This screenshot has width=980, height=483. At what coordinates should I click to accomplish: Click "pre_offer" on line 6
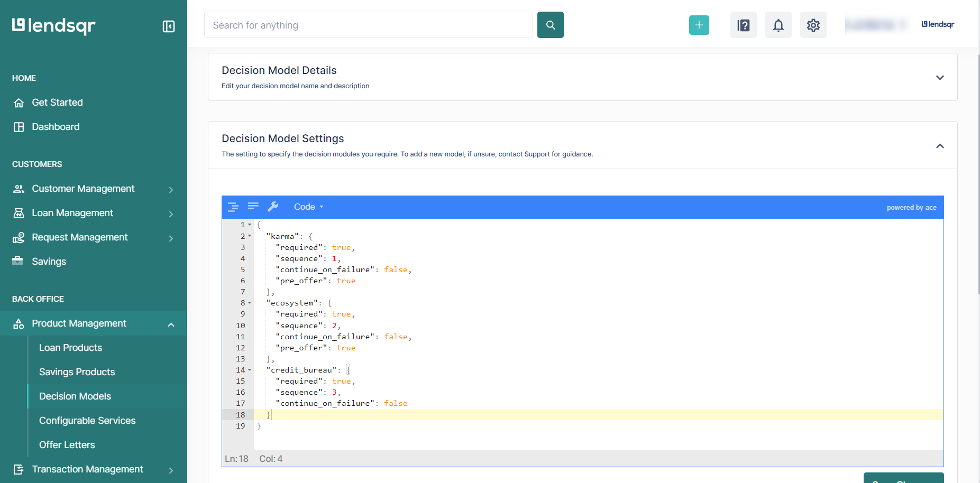(x=301, y=281)
